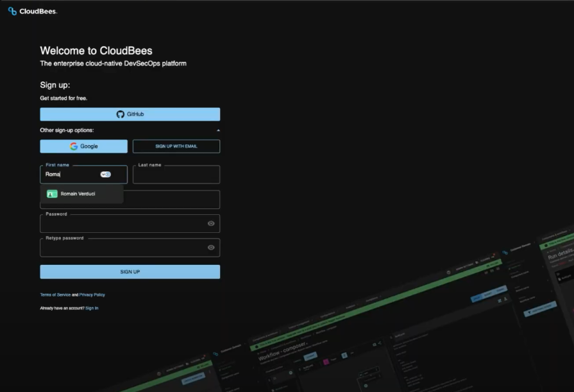Sign up using the Google button
Viewport: 574px width, 392px height.
(83, 146)
